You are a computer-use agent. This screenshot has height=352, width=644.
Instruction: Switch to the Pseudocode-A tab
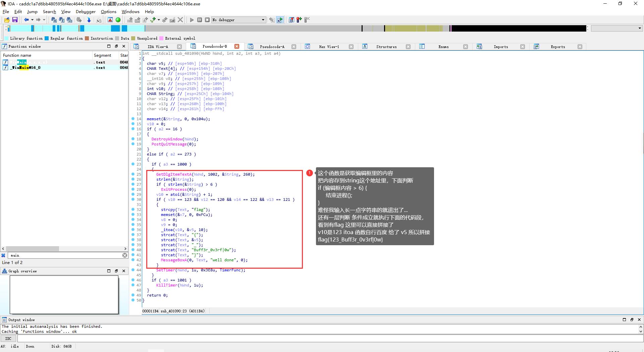point(272,47)
